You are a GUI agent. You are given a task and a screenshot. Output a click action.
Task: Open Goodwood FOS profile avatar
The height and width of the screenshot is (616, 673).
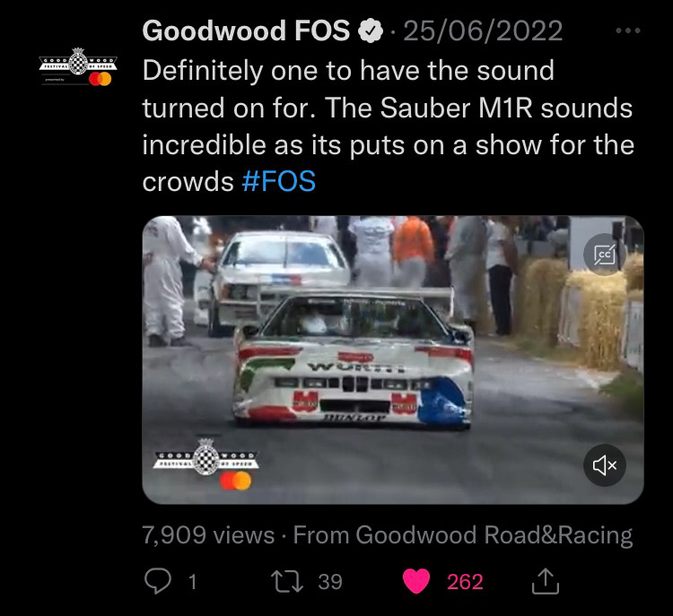(x=78, y=67)
